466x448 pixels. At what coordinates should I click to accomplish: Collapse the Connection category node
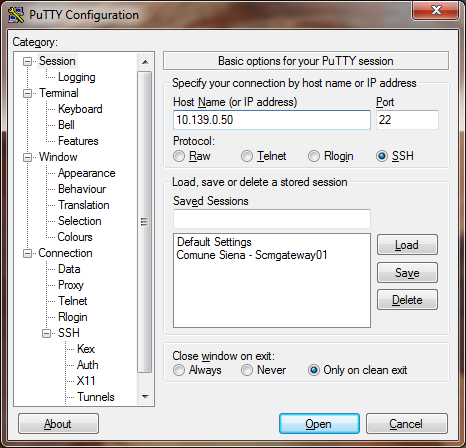pyautogui.click(x=27, y=253)
